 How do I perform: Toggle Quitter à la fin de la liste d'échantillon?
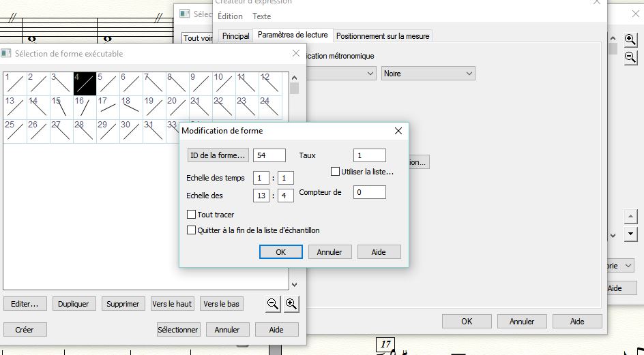click(192, 230)
